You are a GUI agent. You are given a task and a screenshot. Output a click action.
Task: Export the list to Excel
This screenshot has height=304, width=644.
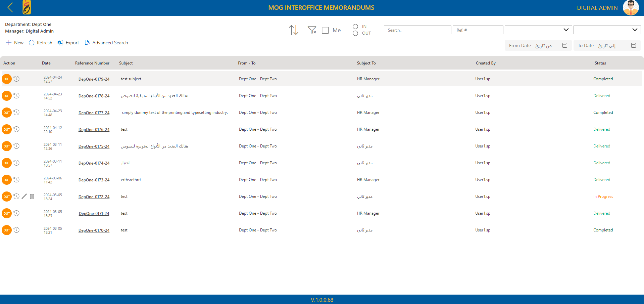pyautogui.click(x=68, y=43)
